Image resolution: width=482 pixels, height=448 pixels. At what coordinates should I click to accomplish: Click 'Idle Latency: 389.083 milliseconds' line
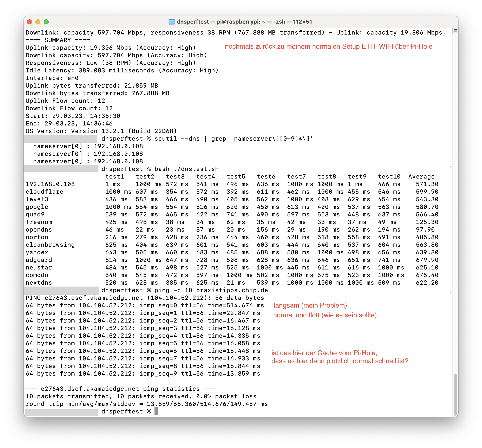coord(122,70)
